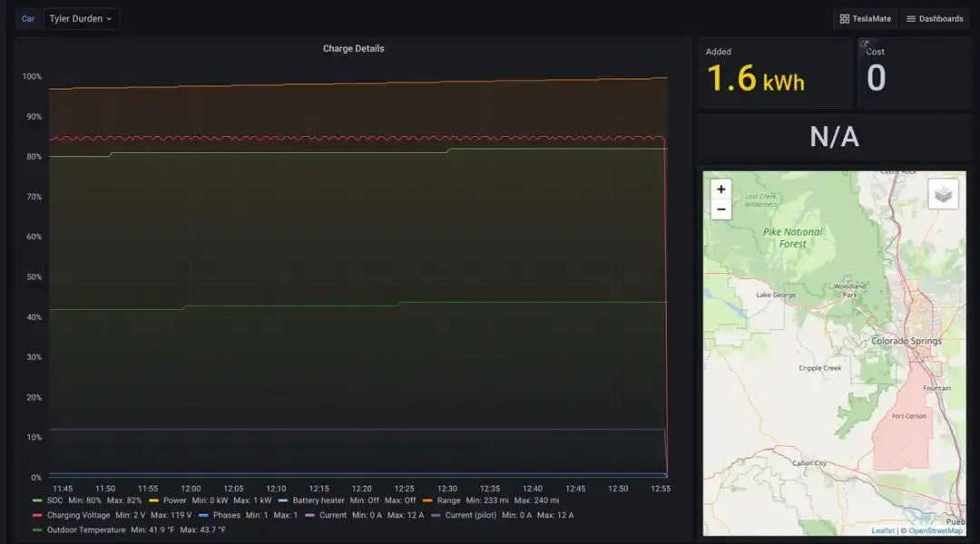The width and height of the screenshot is (980, 544).
Task: Follow the Leaflet attribution link
Action: click(882, 530)
